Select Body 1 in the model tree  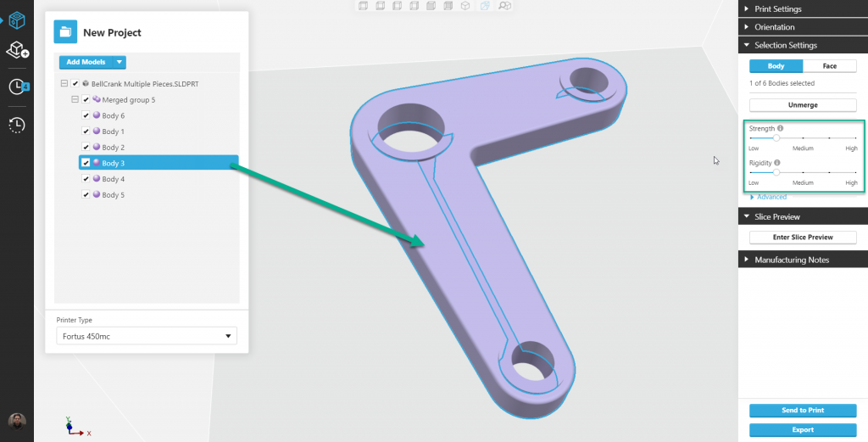(x=113, y=131)
